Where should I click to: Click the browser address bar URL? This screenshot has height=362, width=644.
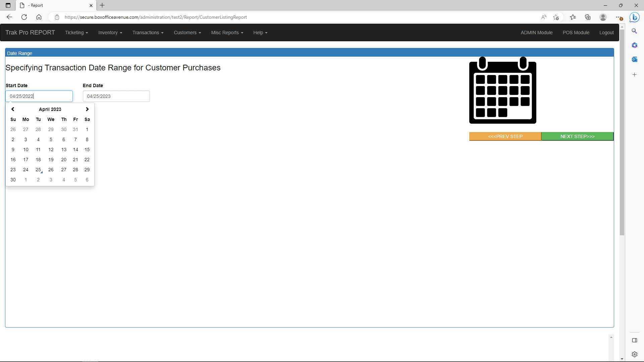(156, 17)
